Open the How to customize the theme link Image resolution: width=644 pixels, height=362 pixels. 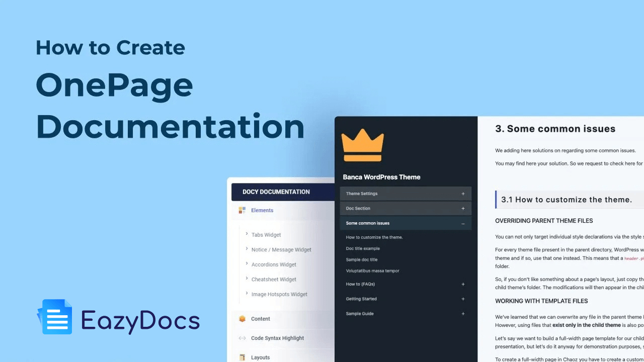(374, 237)
